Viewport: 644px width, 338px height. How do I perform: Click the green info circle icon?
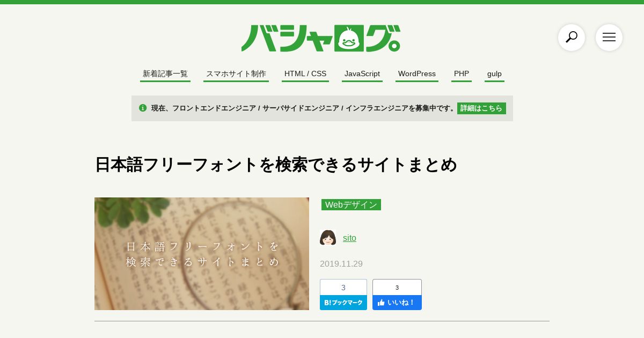pyautogui.click(x=143, y=108)
